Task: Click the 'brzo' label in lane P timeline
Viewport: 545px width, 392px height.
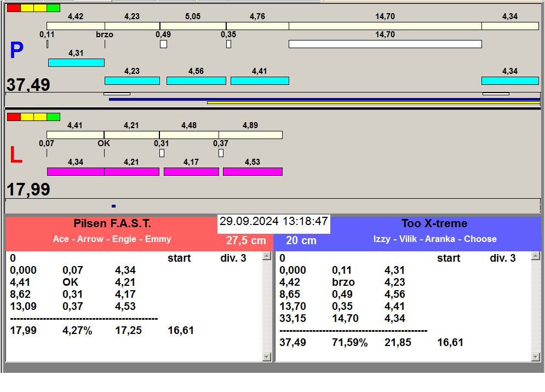Action: 105,34
